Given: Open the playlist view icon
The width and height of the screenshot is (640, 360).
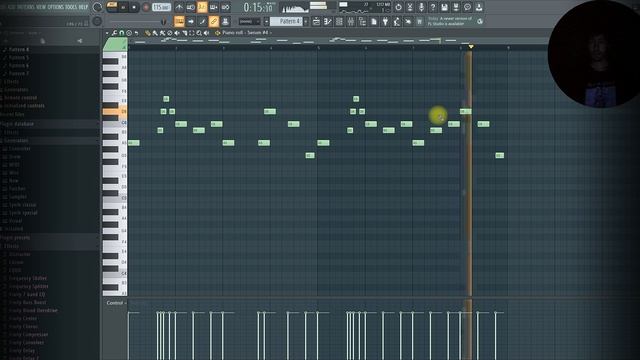Looking at the screenshot, I should pyautogui.click(x=316, y=22).
